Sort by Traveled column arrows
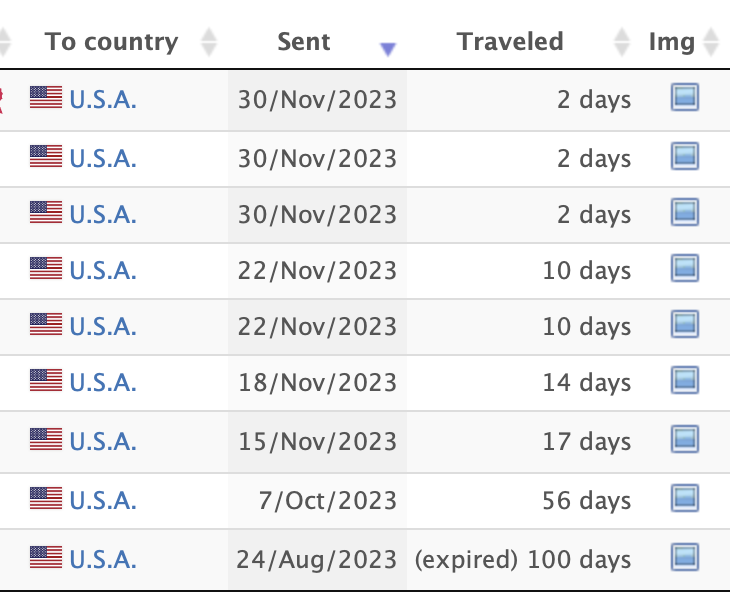The width and height of the screenshot is (740, 592). click(x=622, y=42)
